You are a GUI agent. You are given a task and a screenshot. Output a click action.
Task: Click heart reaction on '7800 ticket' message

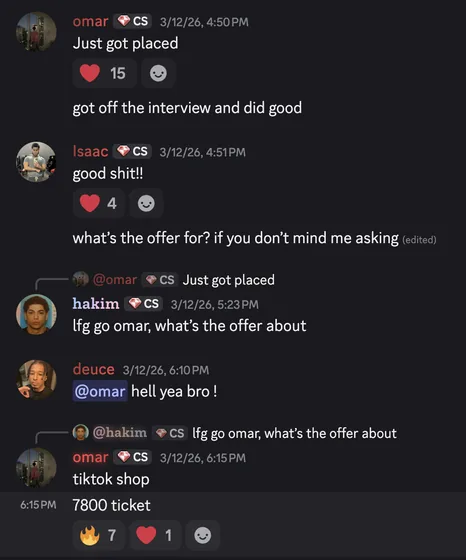pyautogui.click(x=155, y=535)
